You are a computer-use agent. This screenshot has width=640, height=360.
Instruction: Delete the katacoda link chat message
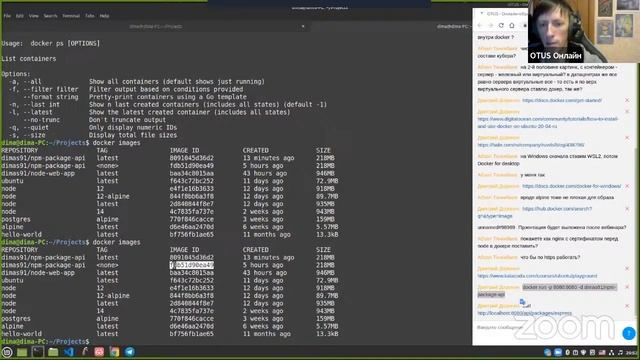(x=627, y=269)
